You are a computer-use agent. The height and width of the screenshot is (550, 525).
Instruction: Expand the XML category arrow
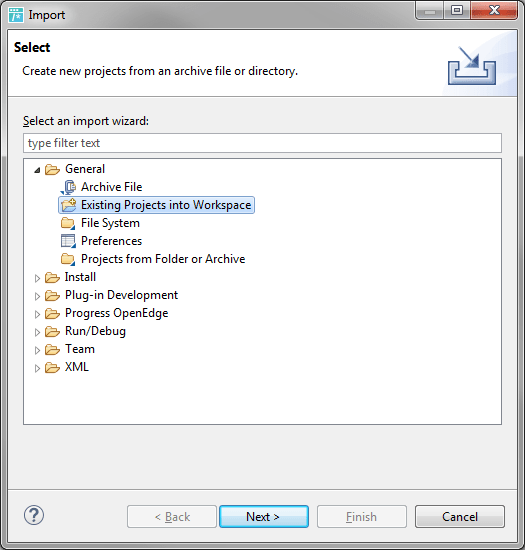tap(37, 368)
